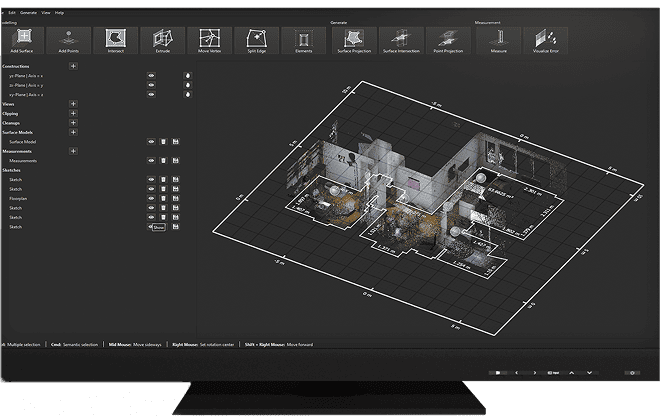Add a new View with plus button
Image resolution: width=660 pixels, height=416 pixels.
pyautogui.click(x=73, y=104)
